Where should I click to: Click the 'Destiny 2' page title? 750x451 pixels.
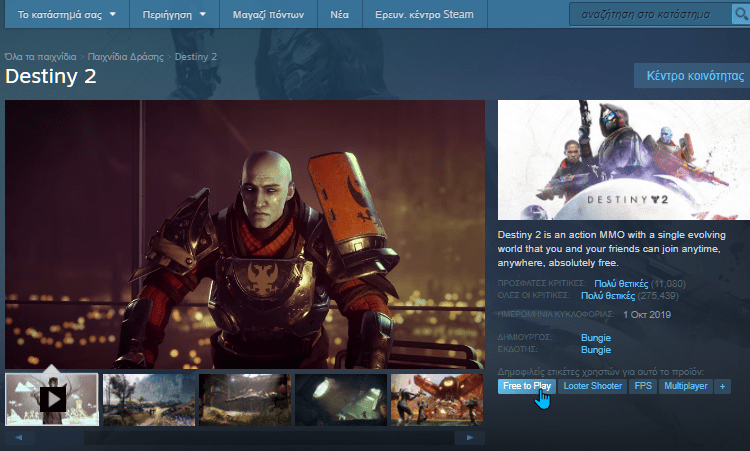(51, 77)
